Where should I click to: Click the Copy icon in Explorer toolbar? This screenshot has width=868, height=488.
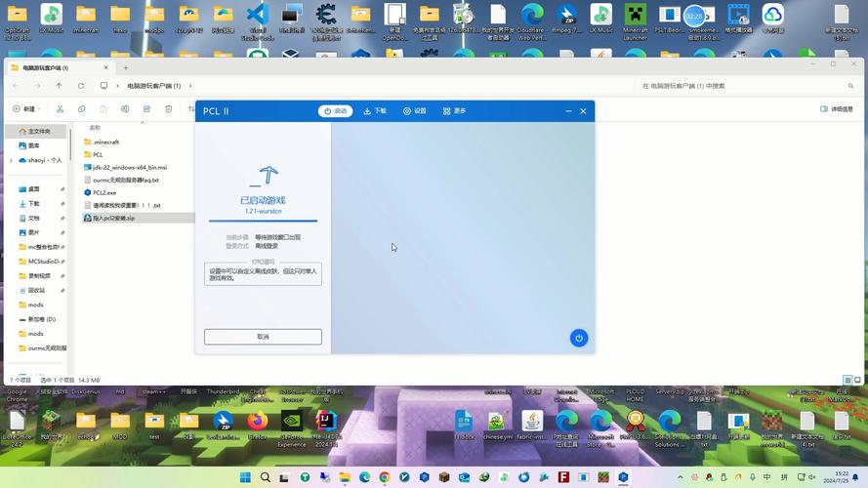(81, 109)
